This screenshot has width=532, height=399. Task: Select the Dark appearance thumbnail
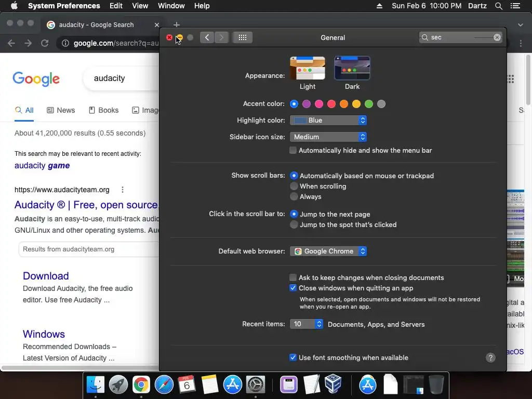(x=352, y=68)
